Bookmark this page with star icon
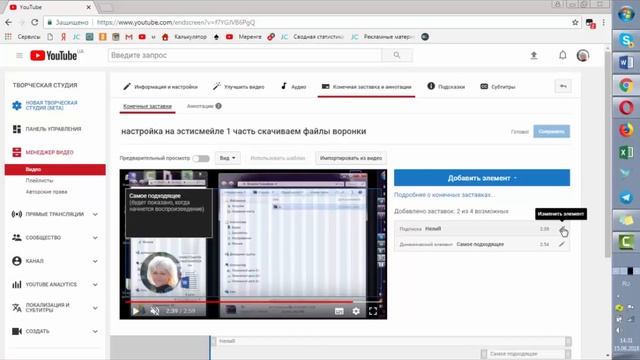The height and width of the screenshot is (360, 640). 575,22
